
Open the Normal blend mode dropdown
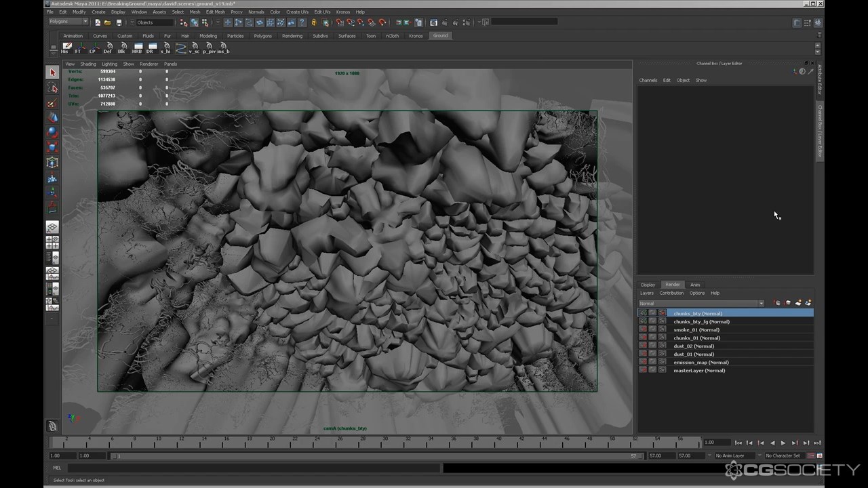coord(701,303)
